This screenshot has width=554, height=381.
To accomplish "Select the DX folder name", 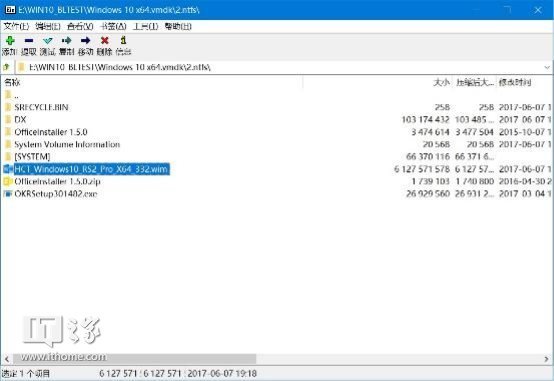I will pos(20,119).
